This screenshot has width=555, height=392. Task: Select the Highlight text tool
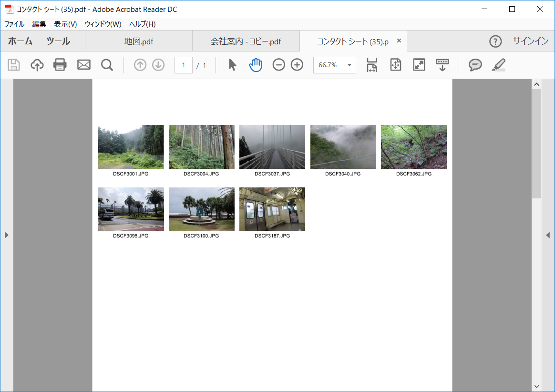[x=498, y=64]
